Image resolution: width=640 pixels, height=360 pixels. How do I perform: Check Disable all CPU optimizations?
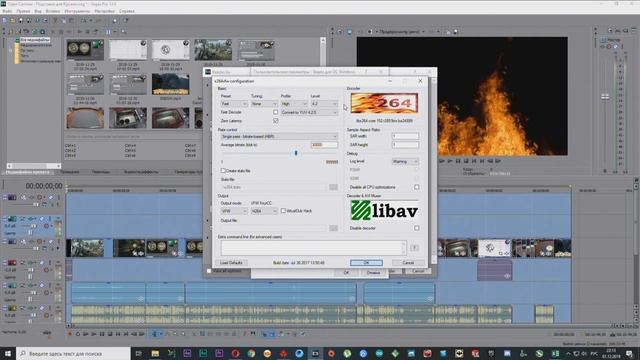point(417,187)
